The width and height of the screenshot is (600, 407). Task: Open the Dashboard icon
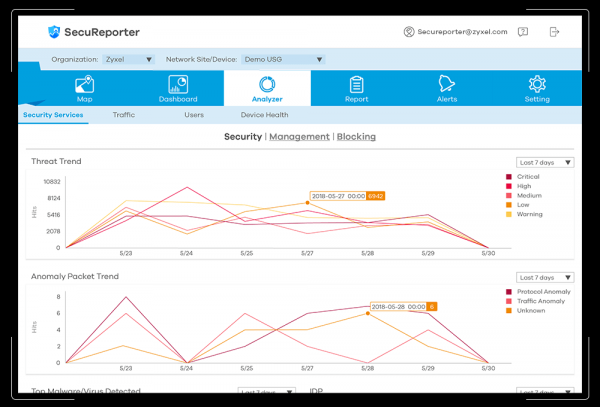pos(179,84)
